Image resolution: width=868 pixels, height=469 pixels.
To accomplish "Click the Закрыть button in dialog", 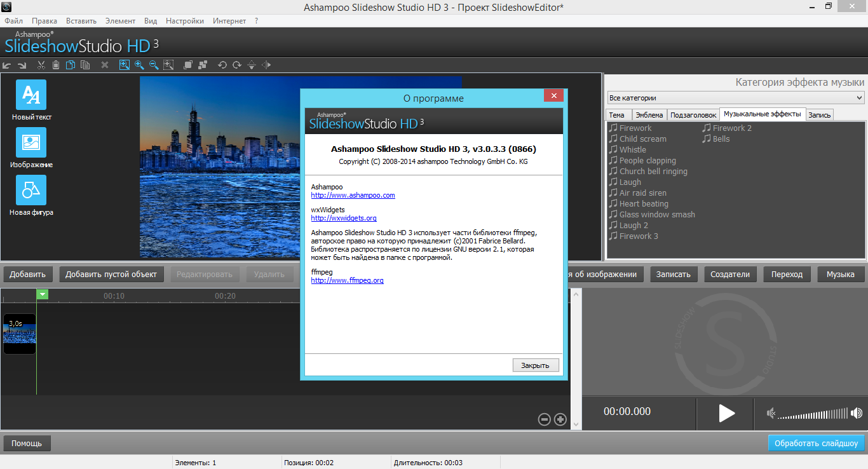I will (535, 365).
